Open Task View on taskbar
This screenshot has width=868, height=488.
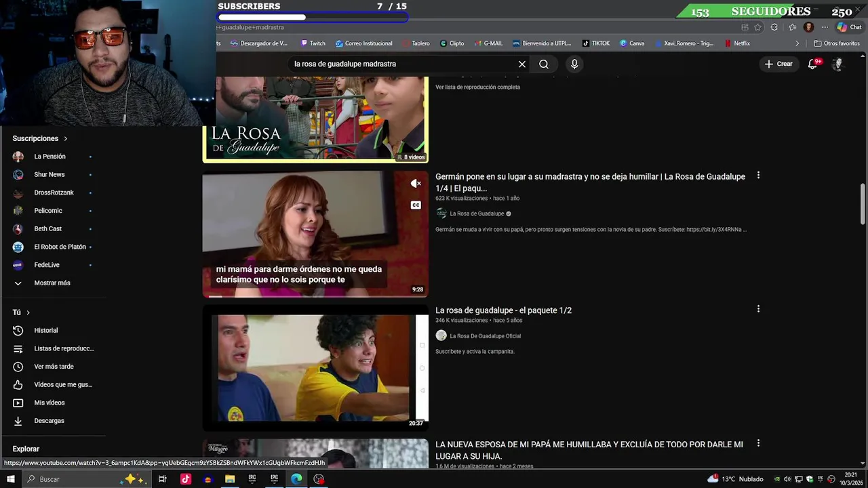pos(163,479)
